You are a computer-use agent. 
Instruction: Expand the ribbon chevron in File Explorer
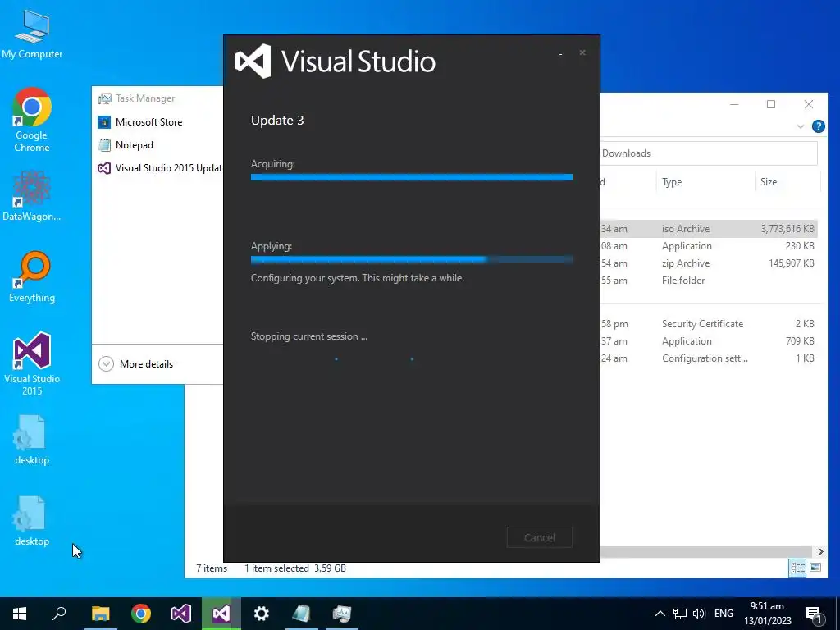pos(801,126)
